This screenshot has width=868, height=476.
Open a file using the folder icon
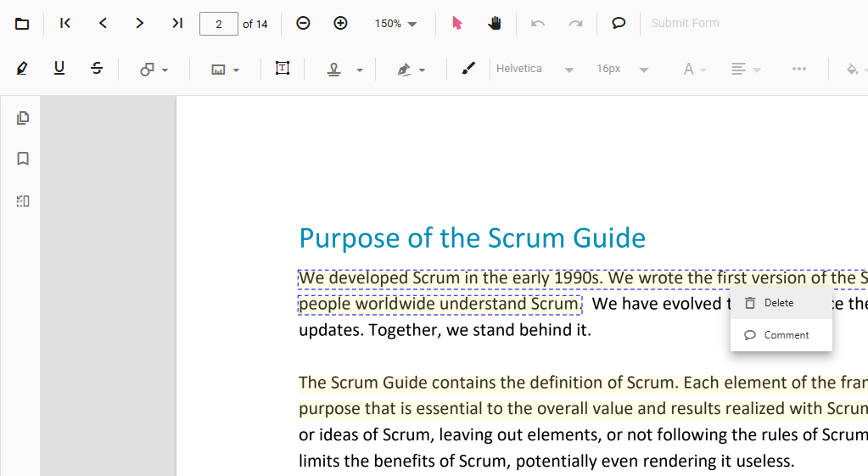[22, 24]
